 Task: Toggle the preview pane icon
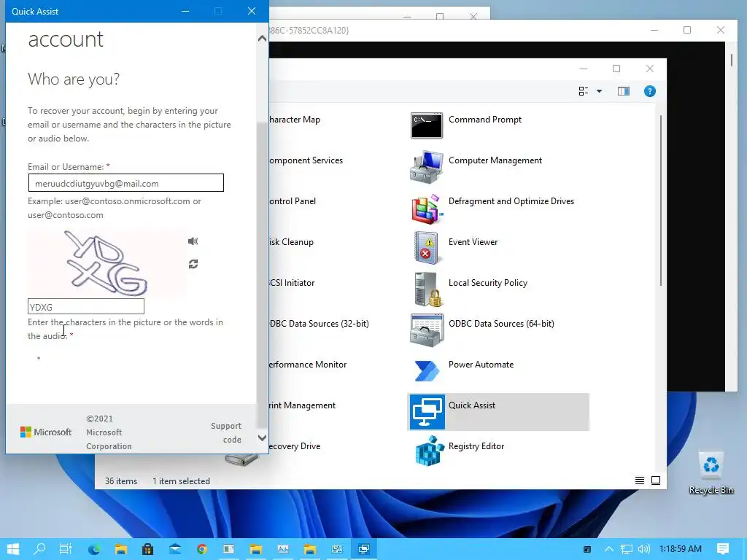(x=623, y=91)
